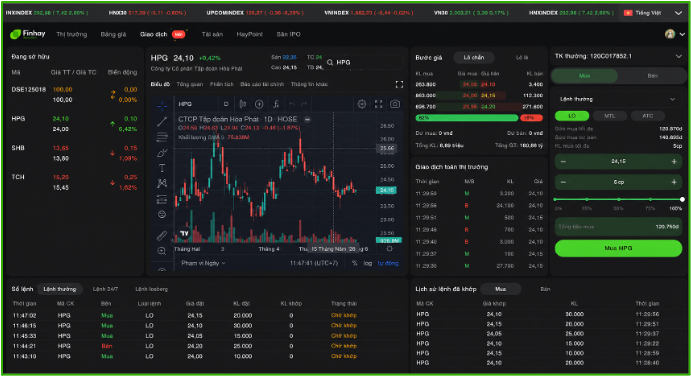The image size is (691, 377).
Task: Set quantity slider to 50% mark
Action: pyautogui.click(x=618, y=200)
